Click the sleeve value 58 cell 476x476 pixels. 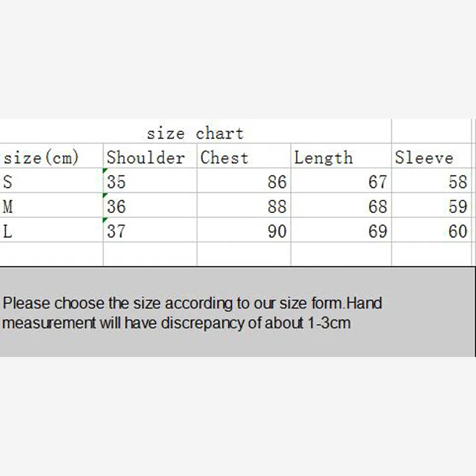pyautogui.click(x=433, y=181)
